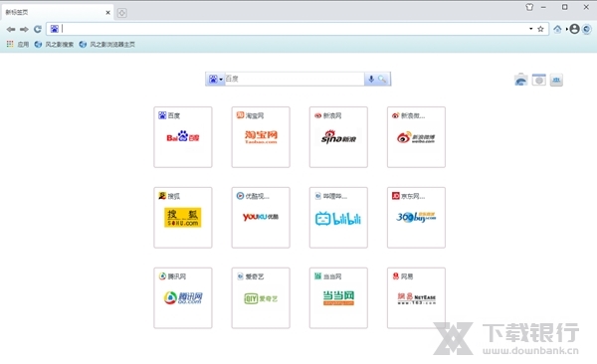Open a new tab with the plus button
The image size is (597, 364).
coord(121,13)
